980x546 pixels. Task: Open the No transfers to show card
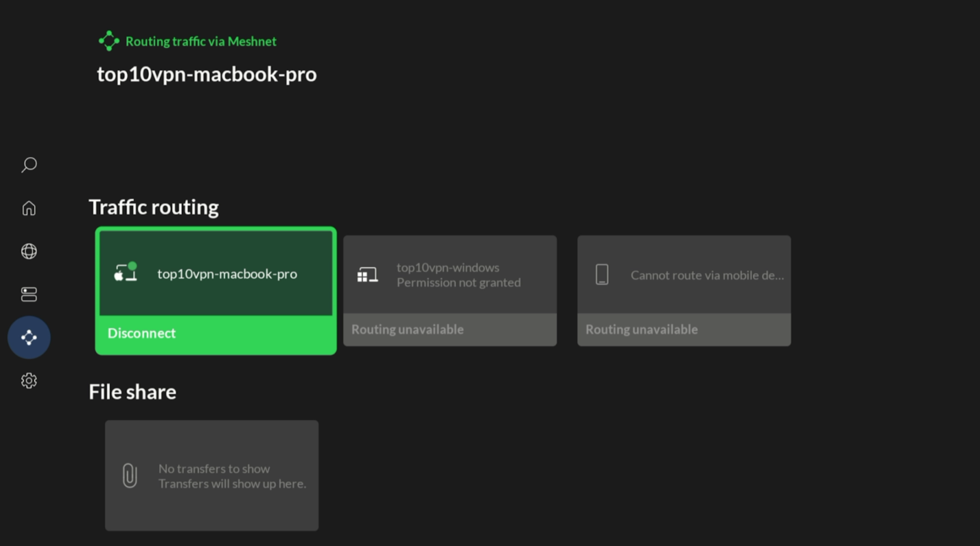point(212,476)
